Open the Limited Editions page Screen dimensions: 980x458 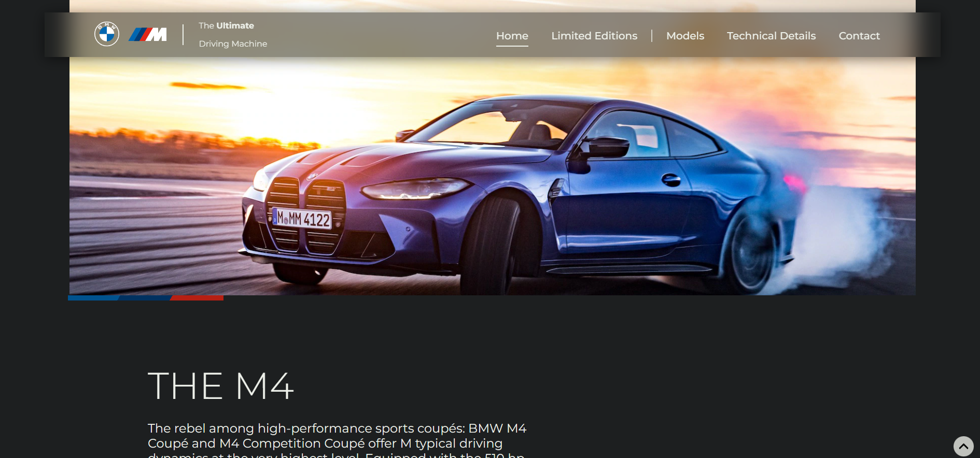(594, 36)
